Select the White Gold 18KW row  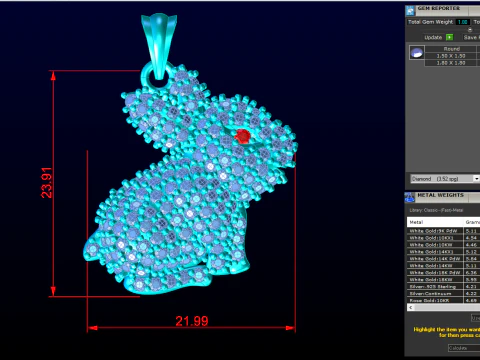click(443, 280)
